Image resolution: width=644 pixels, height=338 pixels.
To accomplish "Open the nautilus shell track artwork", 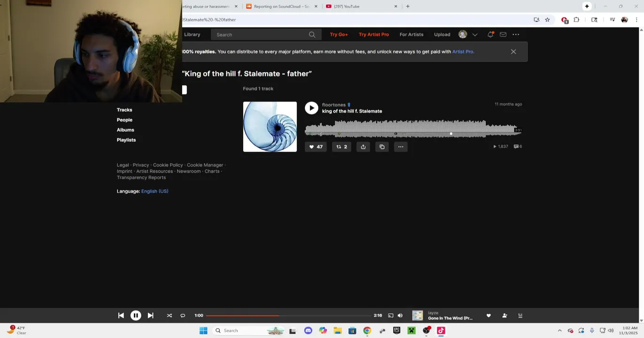I will click(x=270, y=127).
